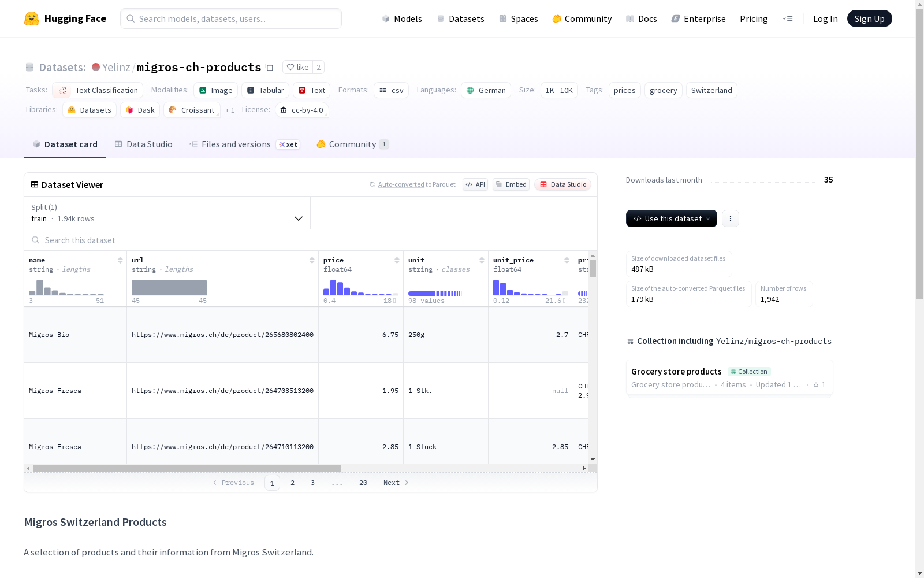Click the Sign Up button
This screenshot has width=924, height=578.
pyautogui.click(x=869, y=18)
